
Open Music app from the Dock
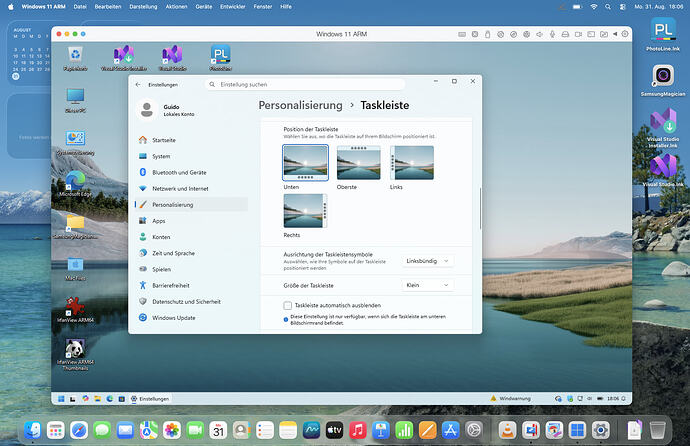click(358, 430)
